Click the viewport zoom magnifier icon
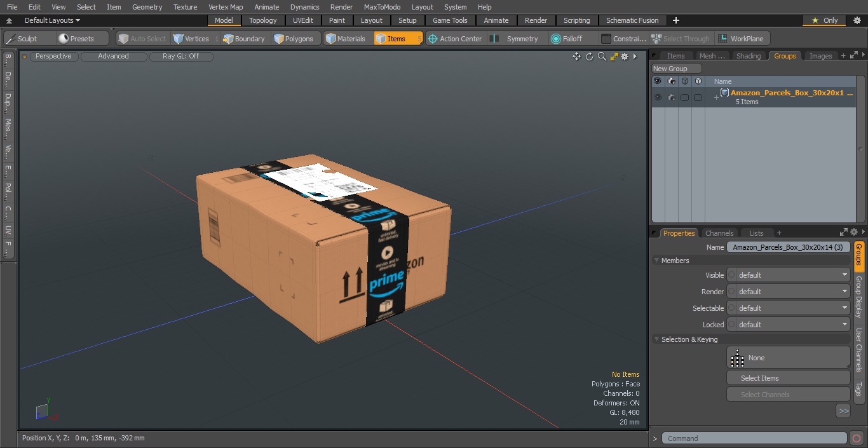 (602, 57)
